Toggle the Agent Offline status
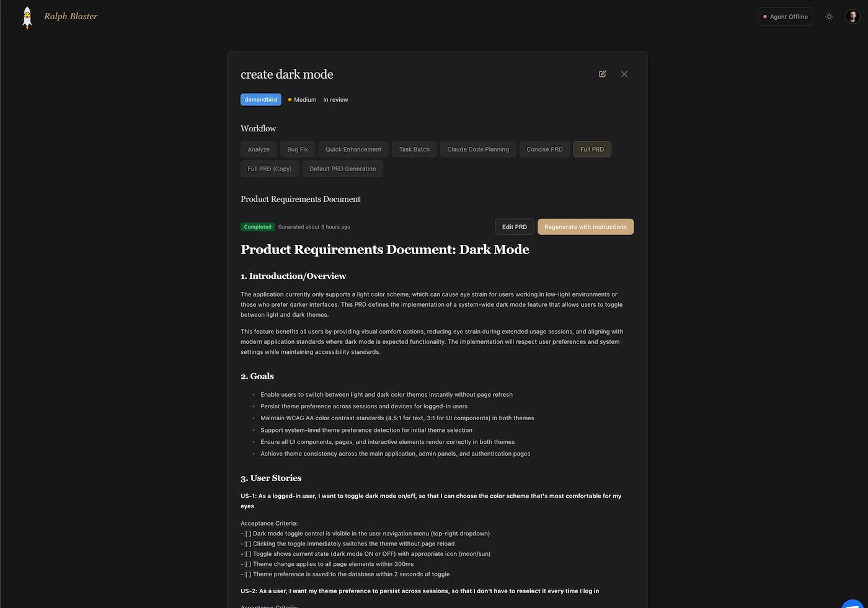Image resolution: width=868 pixels, height=608 pixels. point(785,17)
